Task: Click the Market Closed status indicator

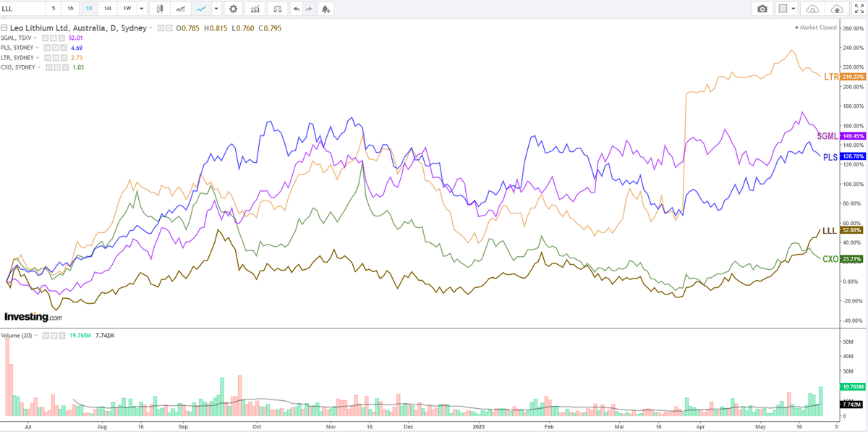Action: pyautogui.click(x=816, y=27)
